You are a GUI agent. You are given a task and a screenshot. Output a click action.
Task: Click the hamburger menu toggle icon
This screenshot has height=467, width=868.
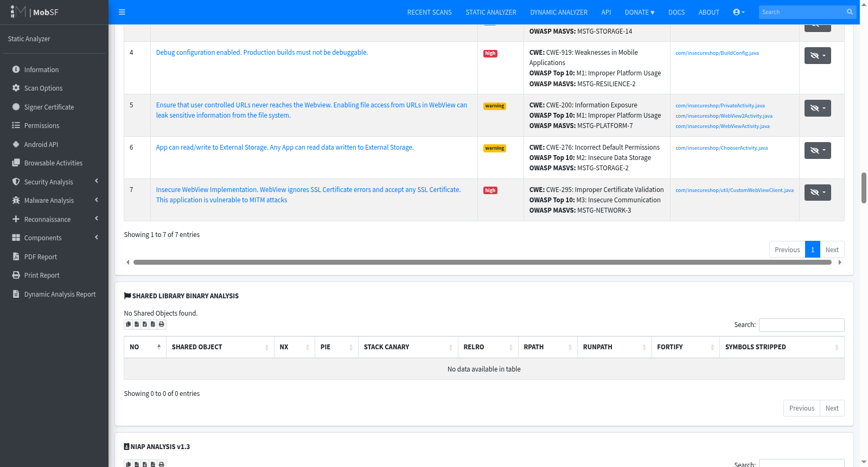(122, 12)
